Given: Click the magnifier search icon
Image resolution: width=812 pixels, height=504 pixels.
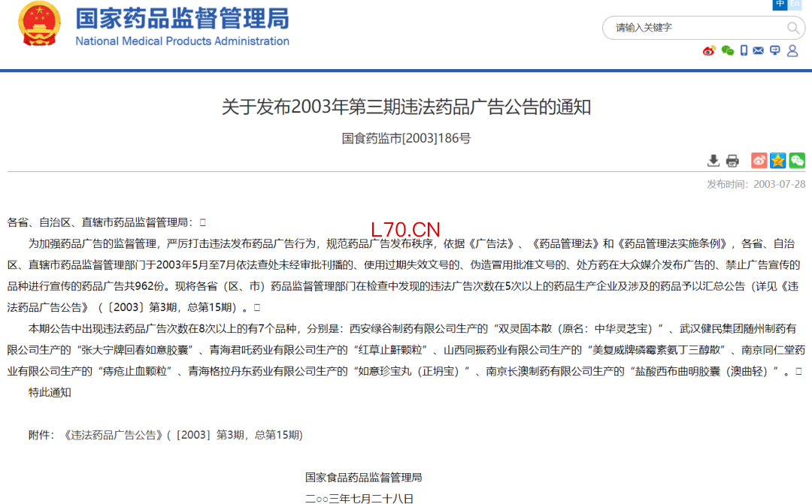Looking at the screenshot, I should [x=793, y=28].
